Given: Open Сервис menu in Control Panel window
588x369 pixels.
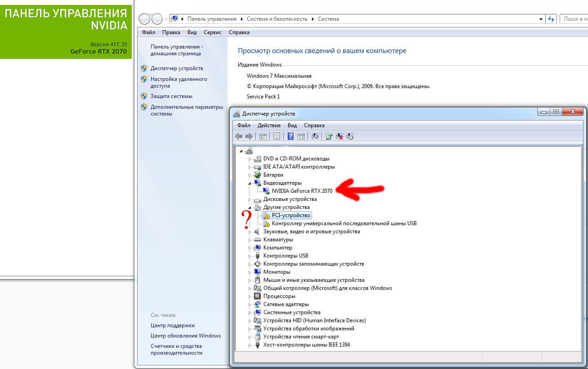Looking at the screenshot, I should click(x=213, y=32).
